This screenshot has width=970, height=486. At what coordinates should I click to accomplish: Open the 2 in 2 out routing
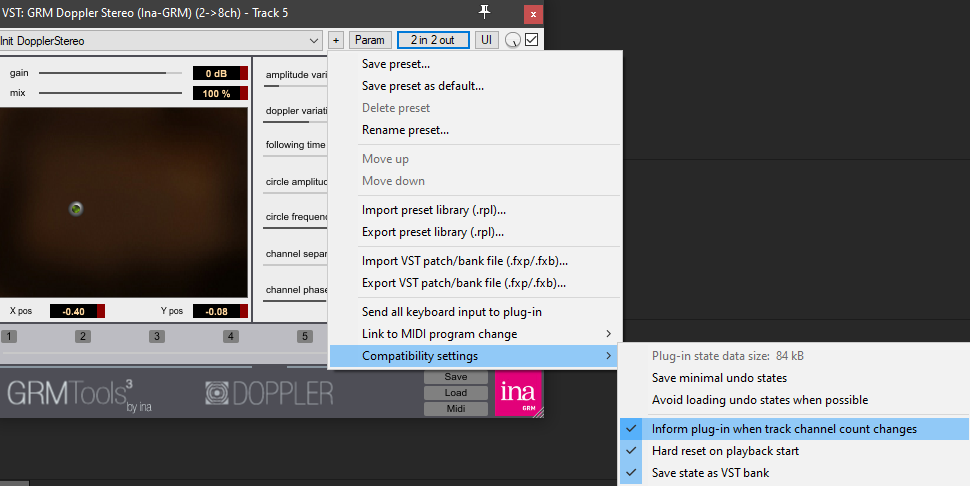tap(432, 40)
